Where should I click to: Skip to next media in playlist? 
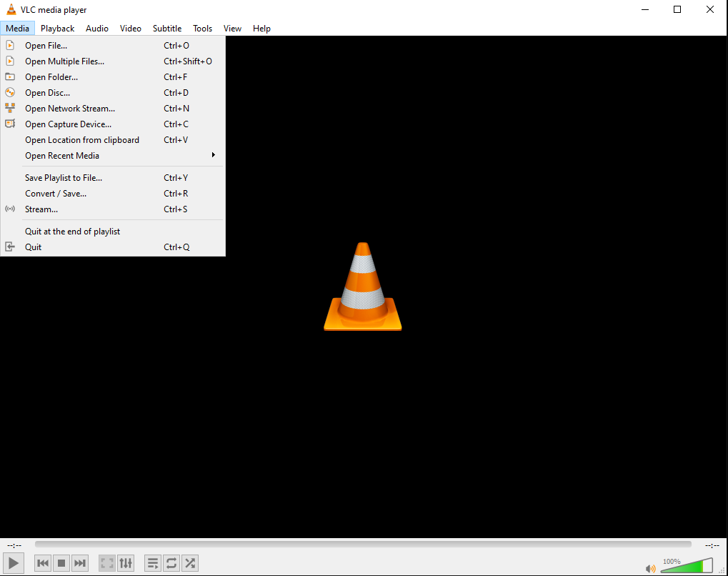[80, 563]
